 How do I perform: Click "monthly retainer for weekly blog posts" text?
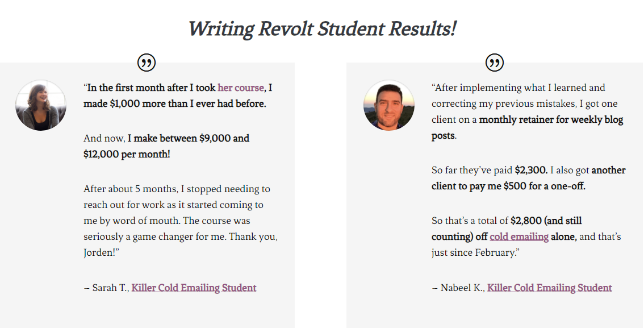[528, 127]
